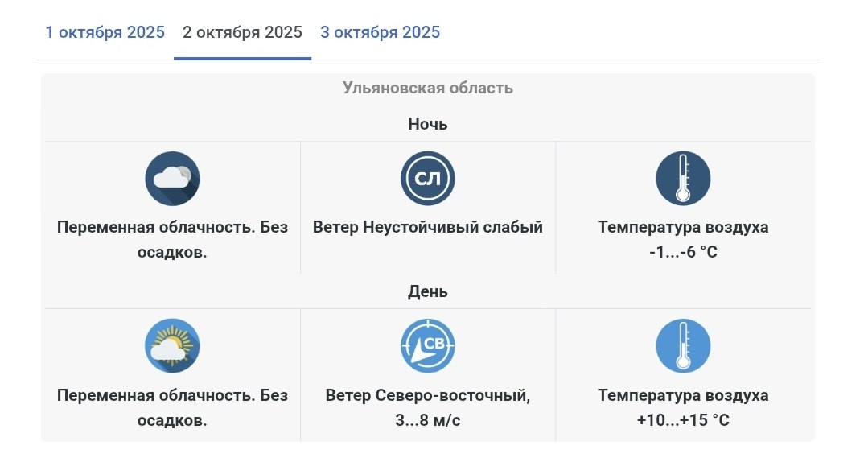
Task: Click the Ульяновская область heading
Action: coord(428,88)
